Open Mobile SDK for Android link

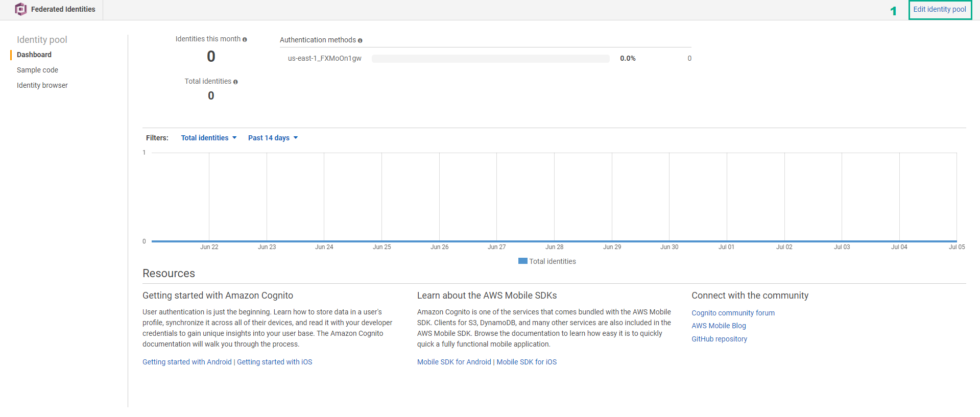coord(454,362)
